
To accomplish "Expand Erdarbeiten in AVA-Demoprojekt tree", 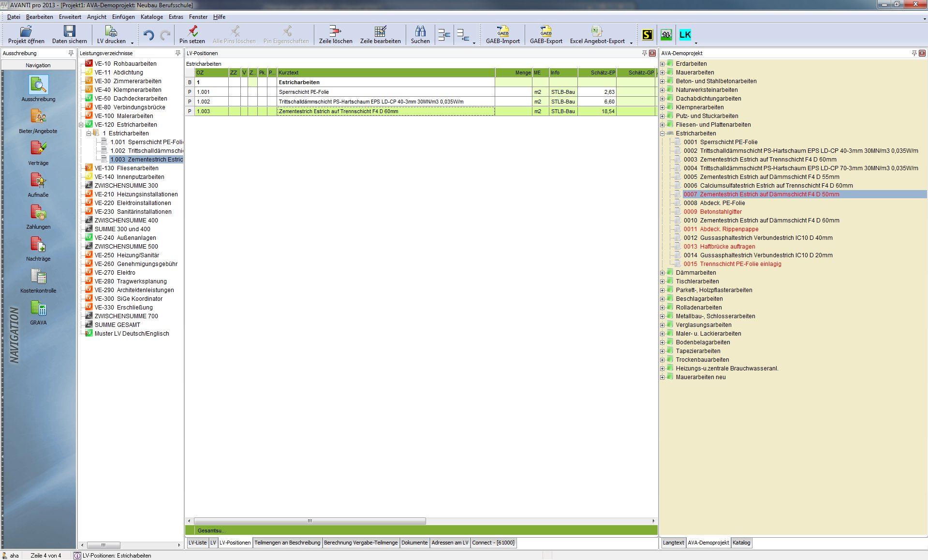I will 663,64.
